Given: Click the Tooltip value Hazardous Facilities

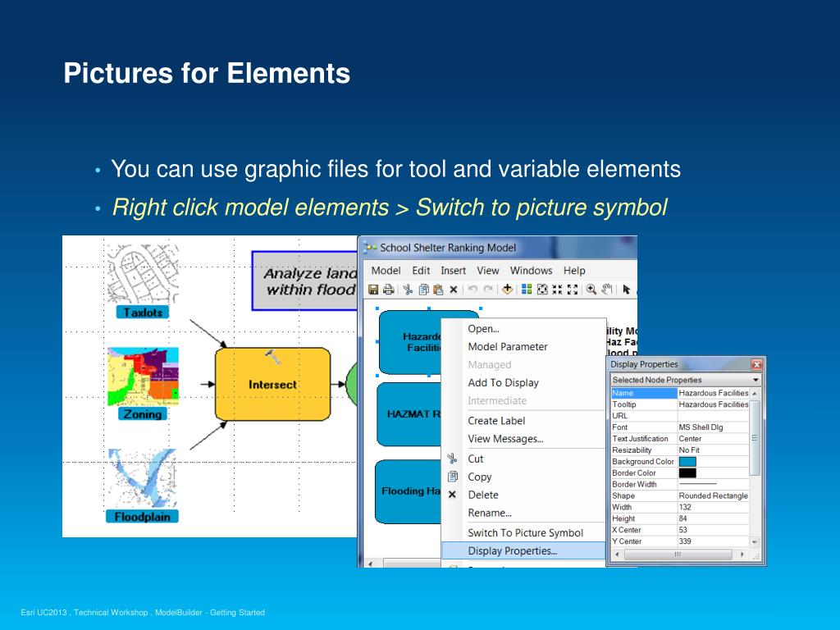Looking at the screenshot, I should coord(713,404).
